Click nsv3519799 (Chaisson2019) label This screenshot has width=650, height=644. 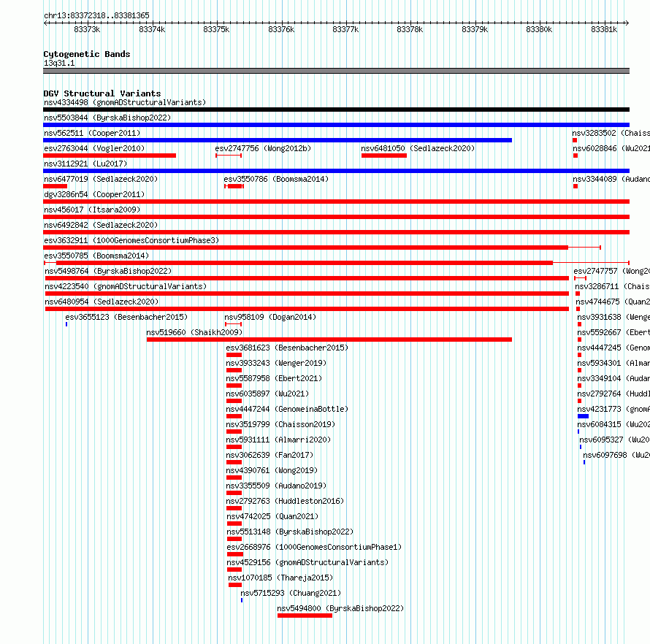[280, 424]
